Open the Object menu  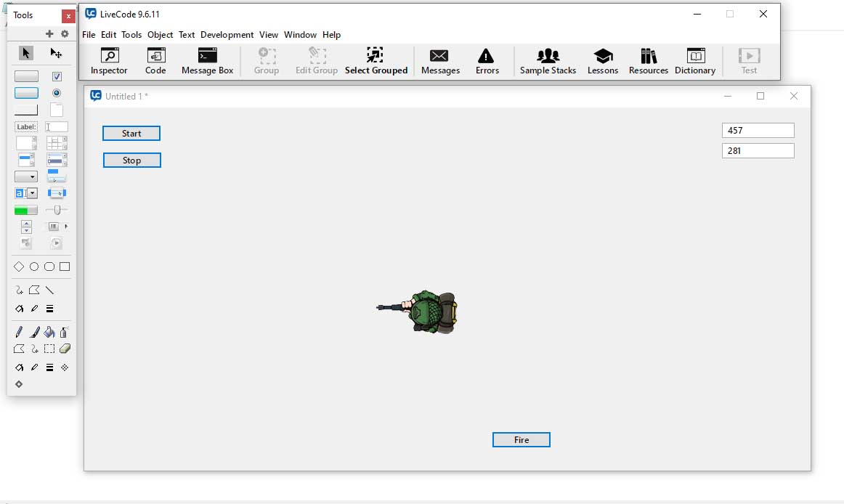(160, 35)
